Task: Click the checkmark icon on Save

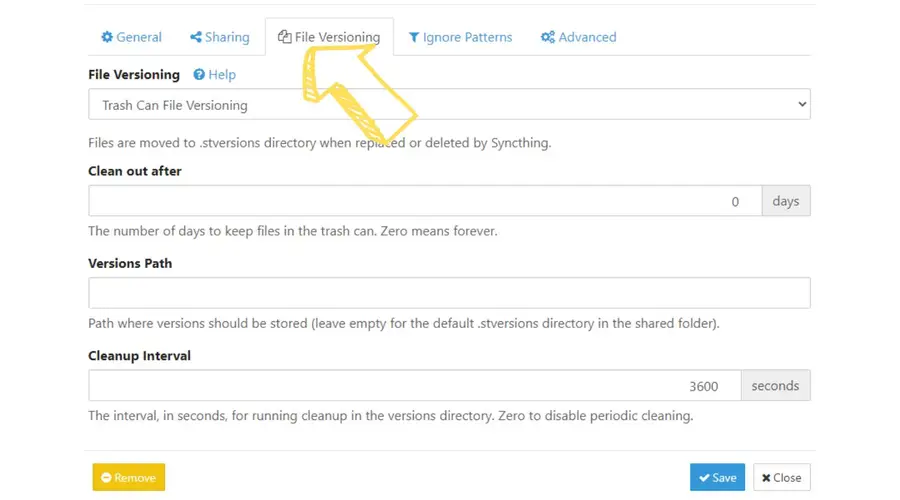Action: (x=704, y=478)
